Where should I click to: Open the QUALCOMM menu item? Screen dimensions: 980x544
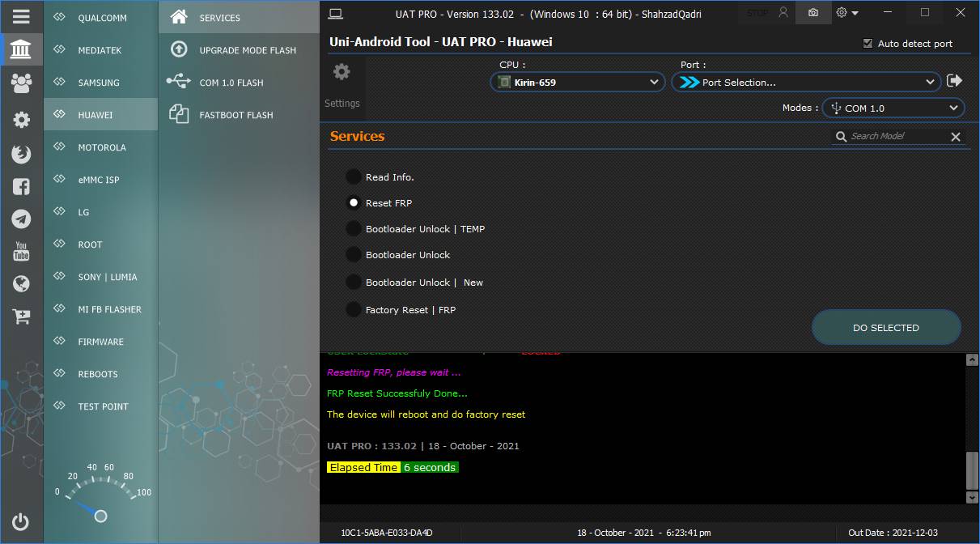coord(100,18)
